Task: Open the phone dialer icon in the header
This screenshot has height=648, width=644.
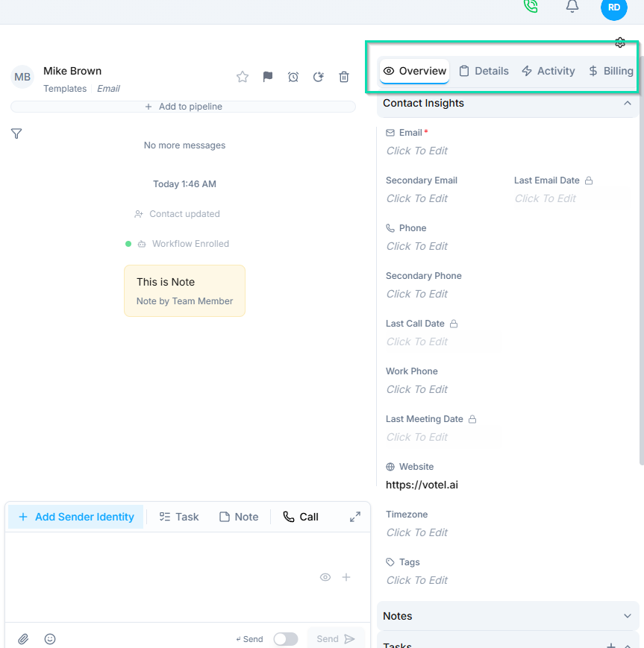Action: [x=530, y=7]
